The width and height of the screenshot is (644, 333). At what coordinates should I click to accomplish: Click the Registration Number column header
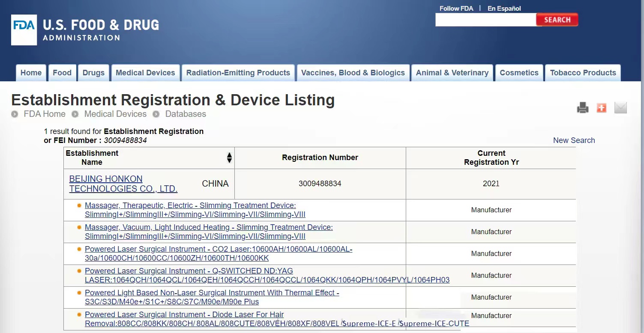click(x=320, y=158)
